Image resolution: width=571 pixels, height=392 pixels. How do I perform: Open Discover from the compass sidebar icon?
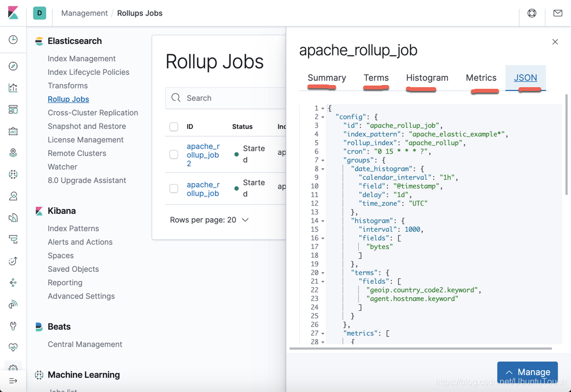(x=13, y=66)
